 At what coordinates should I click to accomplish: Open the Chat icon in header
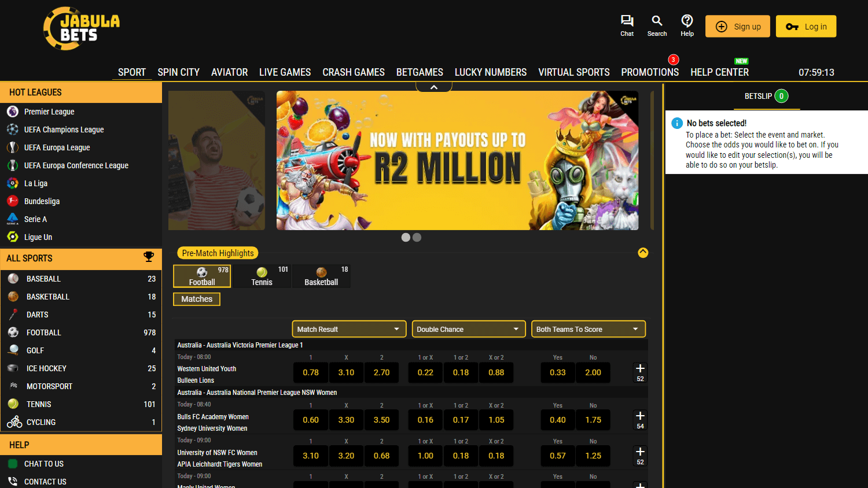627,21
